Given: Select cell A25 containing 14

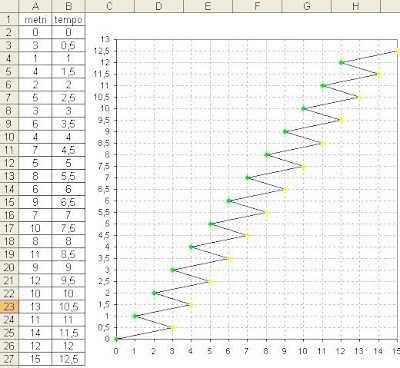Looking at the screenshot, I should click(35, 333).
